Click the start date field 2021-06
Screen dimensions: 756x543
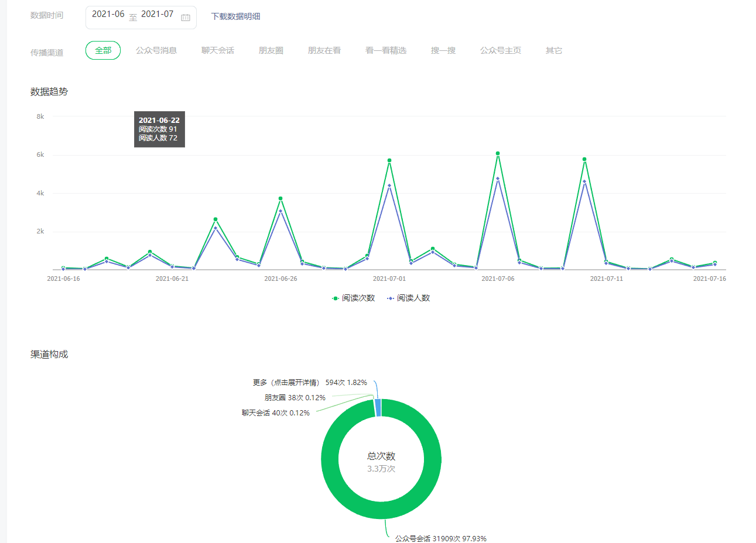click(108, 15)
